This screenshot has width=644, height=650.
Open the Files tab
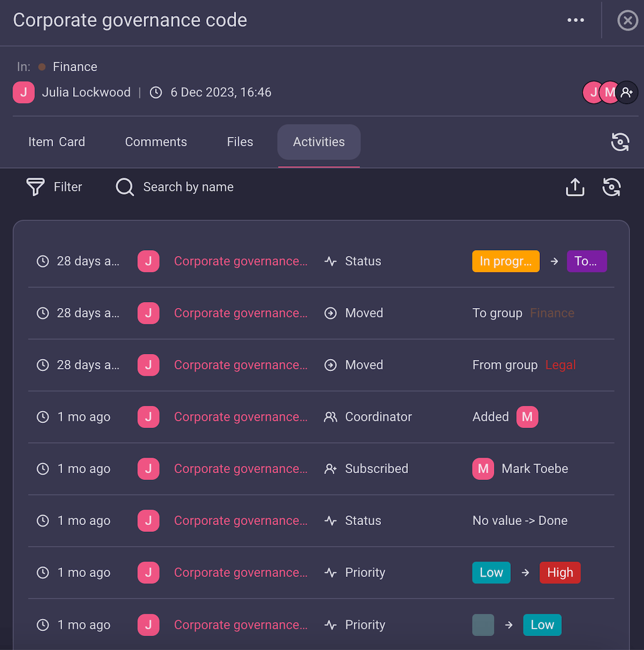pyautogui.click(x=239, y=142)
